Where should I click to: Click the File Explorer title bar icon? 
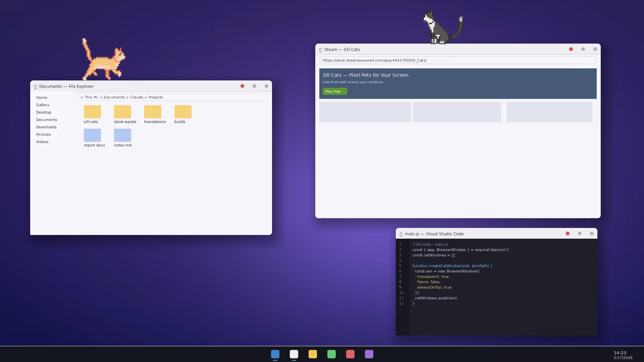click(35, 86)
